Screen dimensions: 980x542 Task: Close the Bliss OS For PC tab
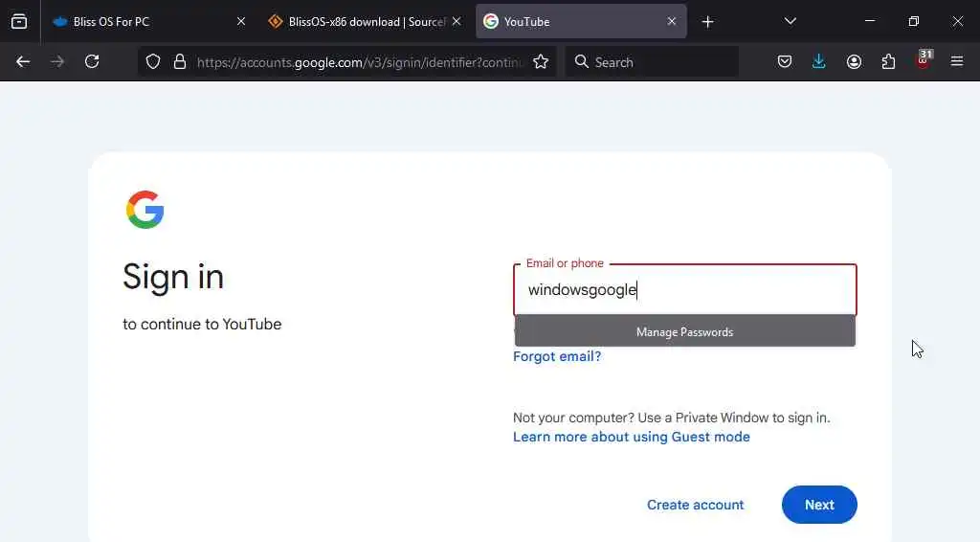point(240,21)
